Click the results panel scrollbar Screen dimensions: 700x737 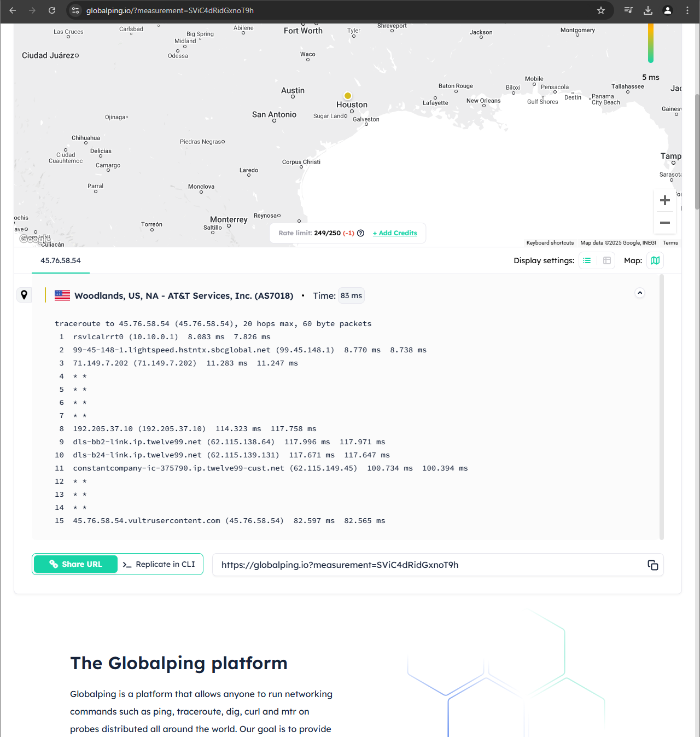(x=662, y=407)
